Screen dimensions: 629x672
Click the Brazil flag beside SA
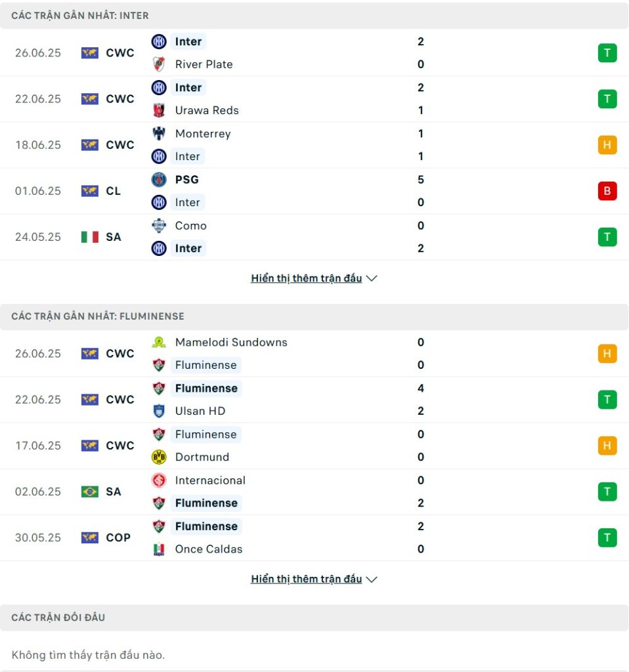pyautogui.click(x=89, y=492)
